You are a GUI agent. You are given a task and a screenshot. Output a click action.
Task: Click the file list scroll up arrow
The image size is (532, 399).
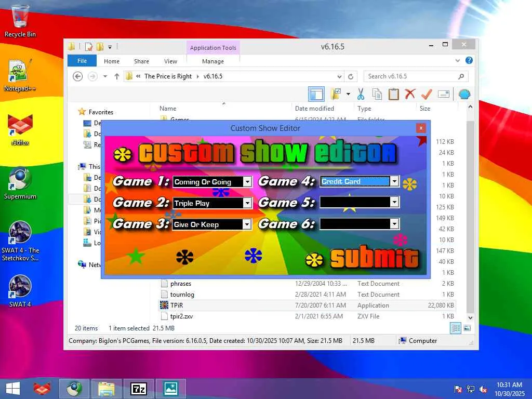tap(470, 107)
